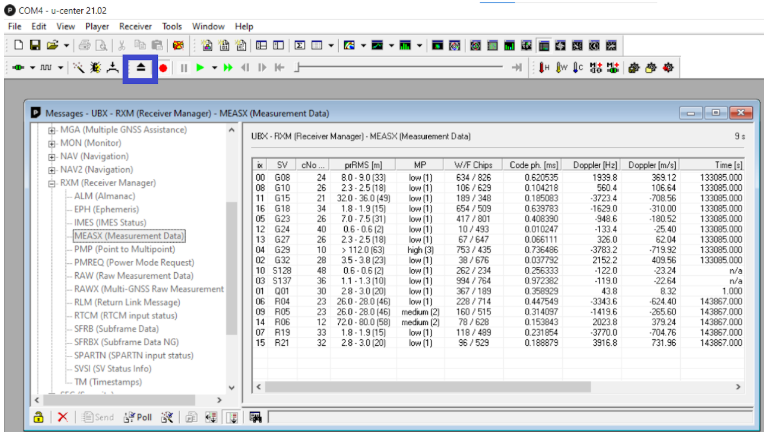Open the Table view icon
The image size is (766, 441).
pyautogui.click(x=317, y=45)
